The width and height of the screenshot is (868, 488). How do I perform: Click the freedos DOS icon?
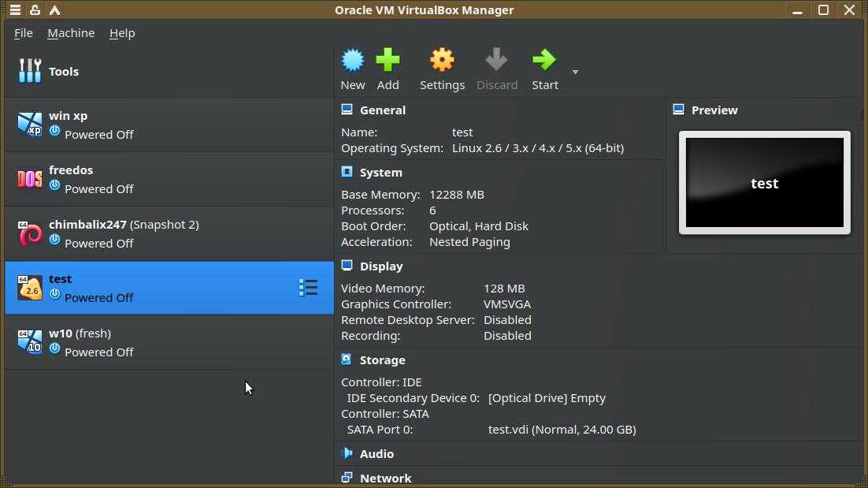pyautogui.click(x=30, y=178)
